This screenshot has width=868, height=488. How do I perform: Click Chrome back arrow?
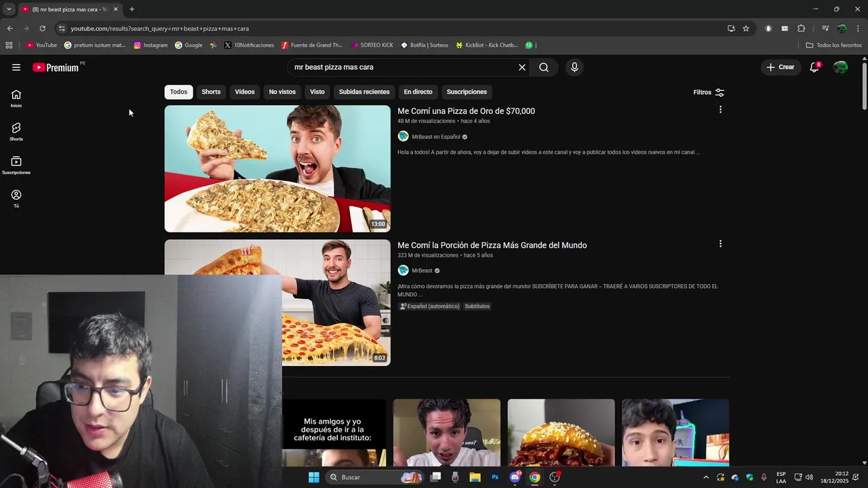(x=9, y=28)
